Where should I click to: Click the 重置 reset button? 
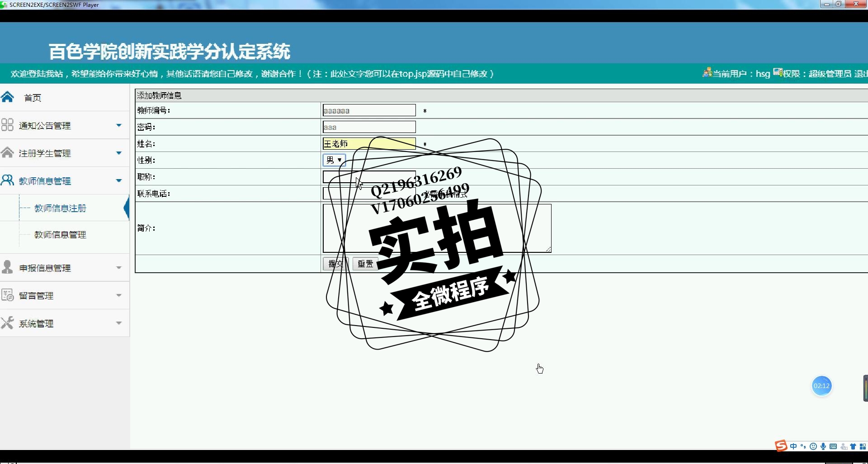[x=365, y=264]
